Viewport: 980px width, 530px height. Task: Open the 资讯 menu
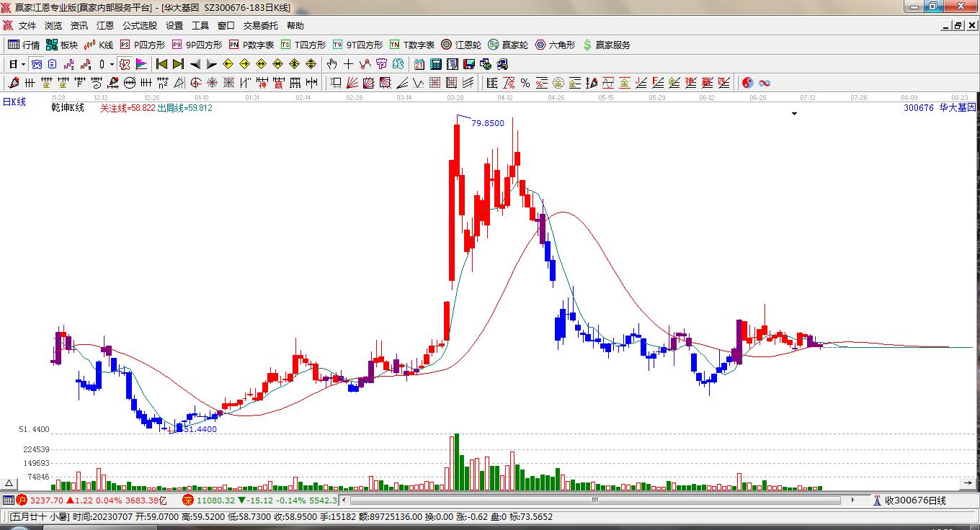coord(79,26)
